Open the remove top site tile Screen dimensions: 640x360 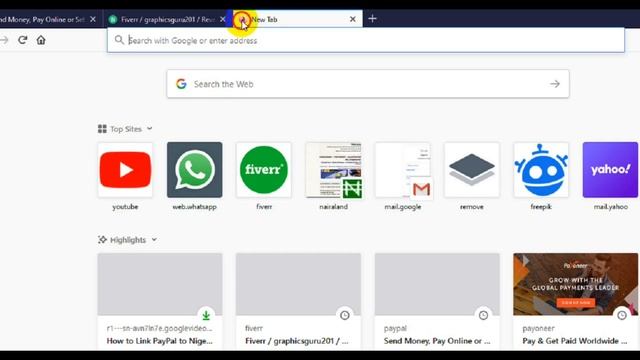pyautogui.click(x=472, y=170)
